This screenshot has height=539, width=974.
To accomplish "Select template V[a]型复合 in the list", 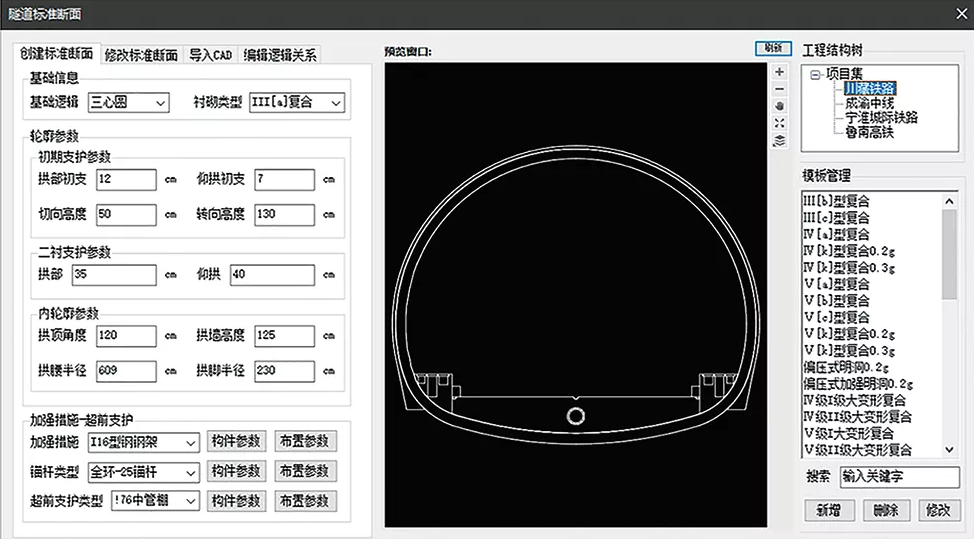I will [x=837, y=284].
